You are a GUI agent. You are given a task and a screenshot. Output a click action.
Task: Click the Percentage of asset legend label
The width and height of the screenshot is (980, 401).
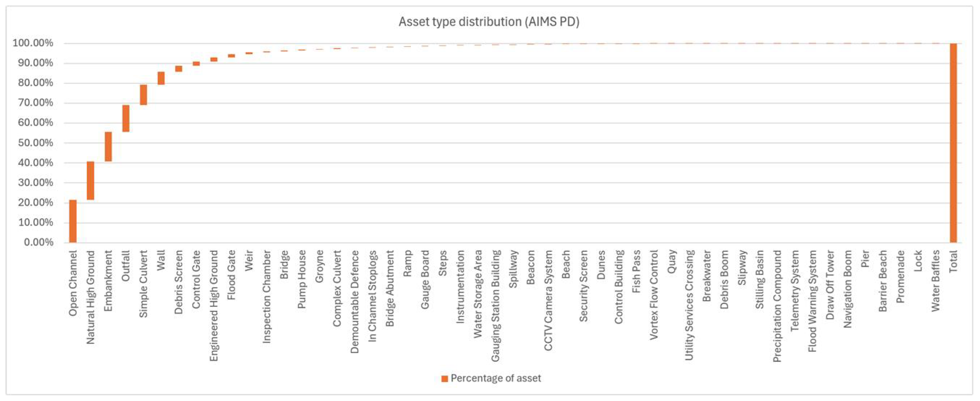(496, 378)
